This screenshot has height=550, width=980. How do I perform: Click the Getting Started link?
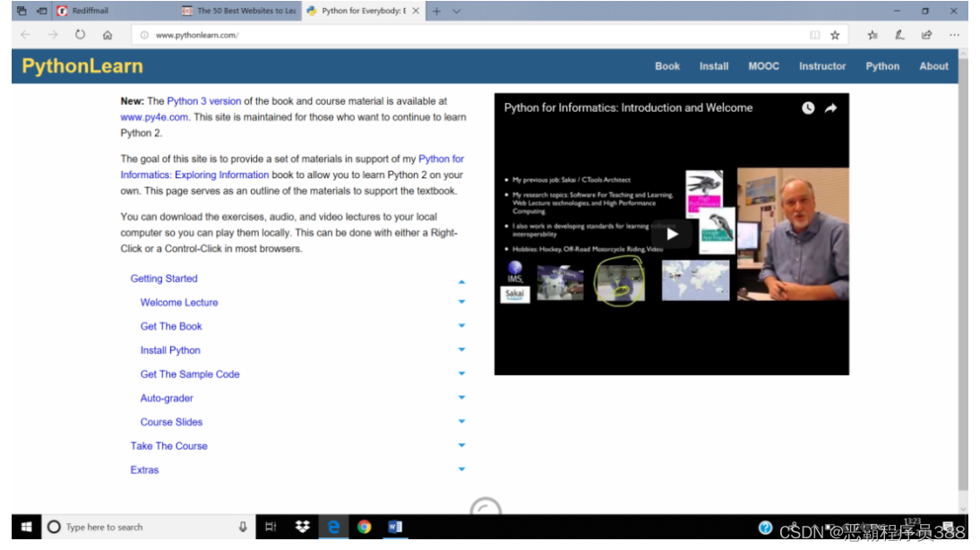(164, 279)
